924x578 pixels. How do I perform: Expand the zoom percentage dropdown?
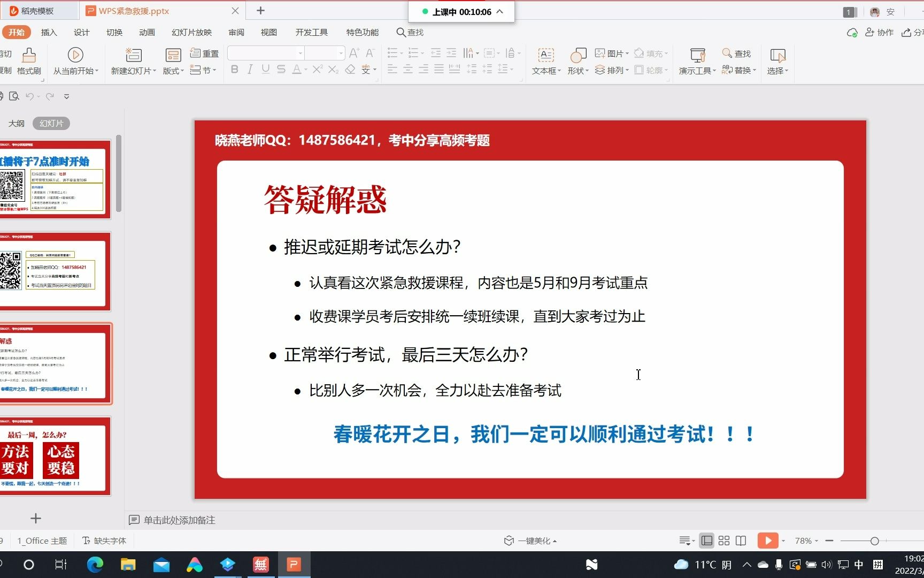point(814,541)
